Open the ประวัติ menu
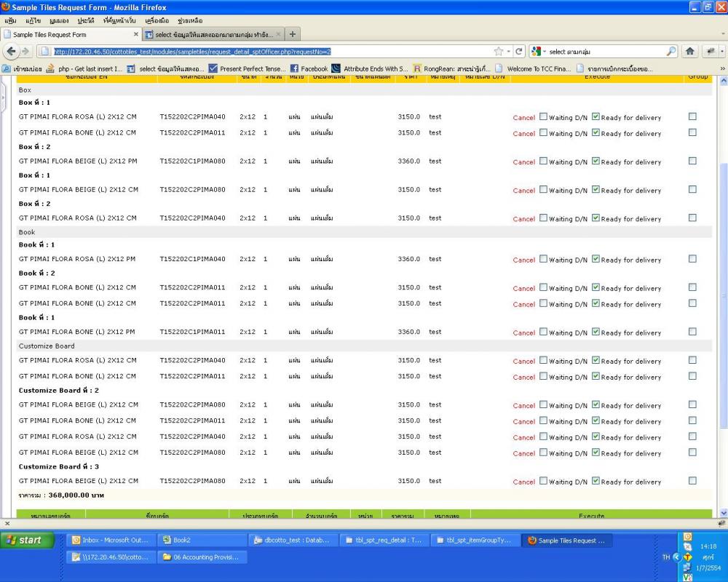728x582 pixels. (86, 20)
